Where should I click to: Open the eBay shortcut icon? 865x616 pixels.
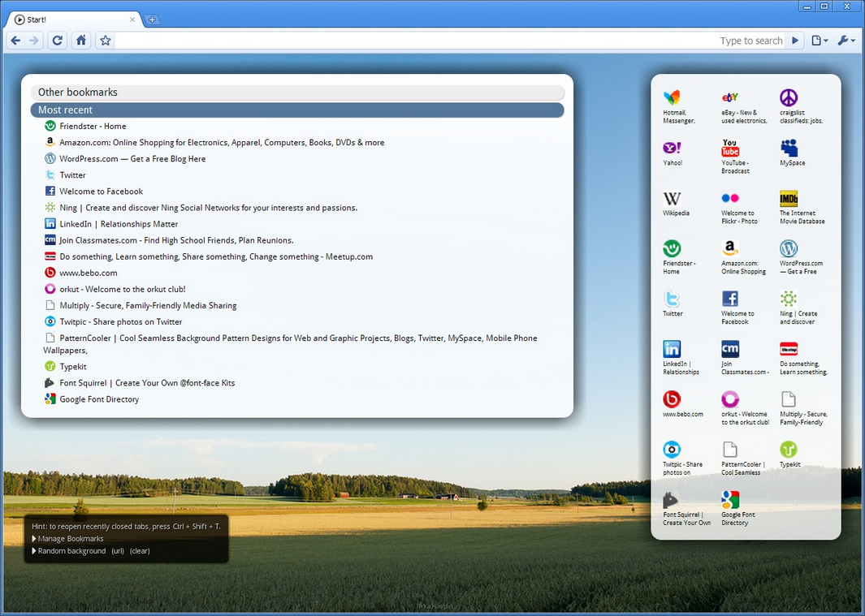coord(730,97)
